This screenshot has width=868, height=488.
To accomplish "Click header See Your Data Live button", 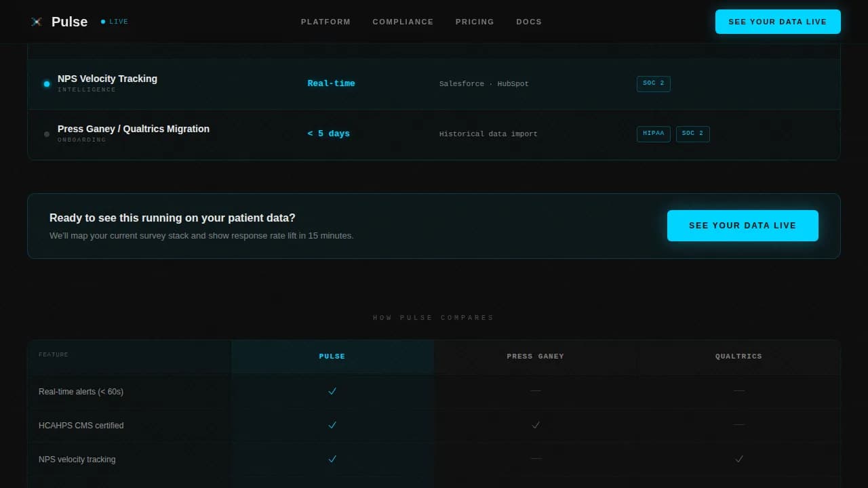I will [x=778, y=22].
